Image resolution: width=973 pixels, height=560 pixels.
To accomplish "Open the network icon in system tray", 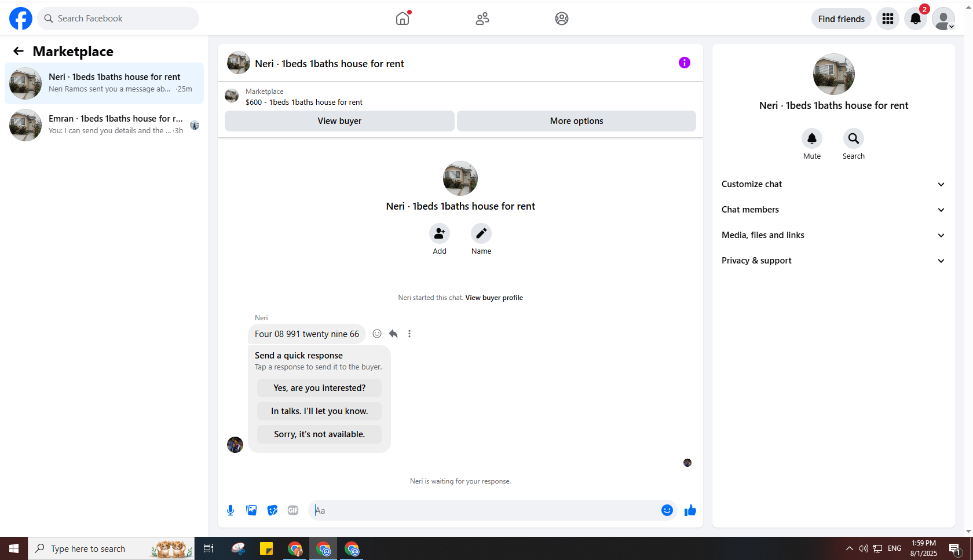I will [x=878, y=548].
